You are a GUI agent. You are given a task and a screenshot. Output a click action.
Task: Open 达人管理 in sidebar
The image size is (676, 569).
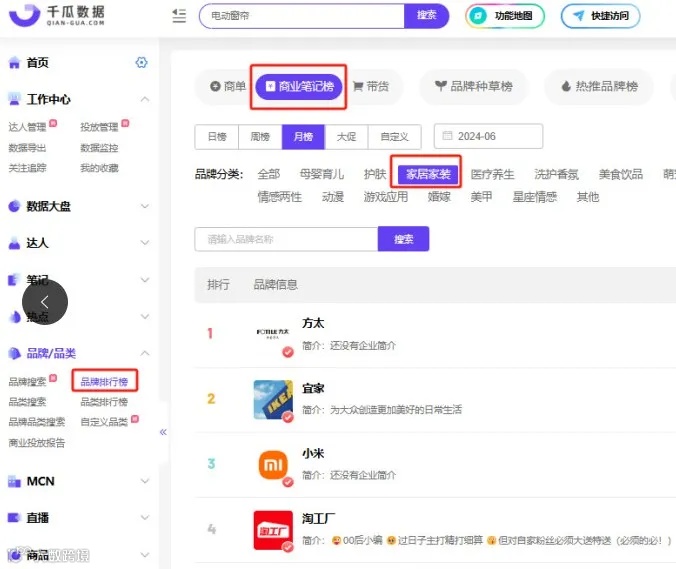point(27,127)
